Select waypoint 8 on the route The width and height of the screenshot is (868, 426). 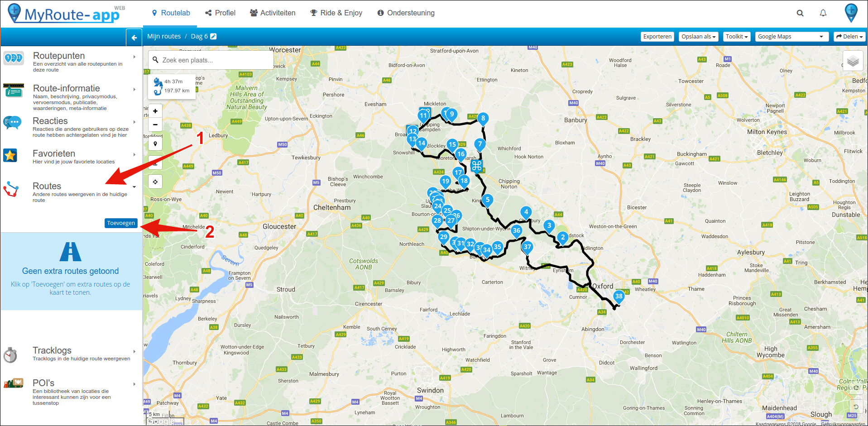pyautogui.click(x=483, y=119)
